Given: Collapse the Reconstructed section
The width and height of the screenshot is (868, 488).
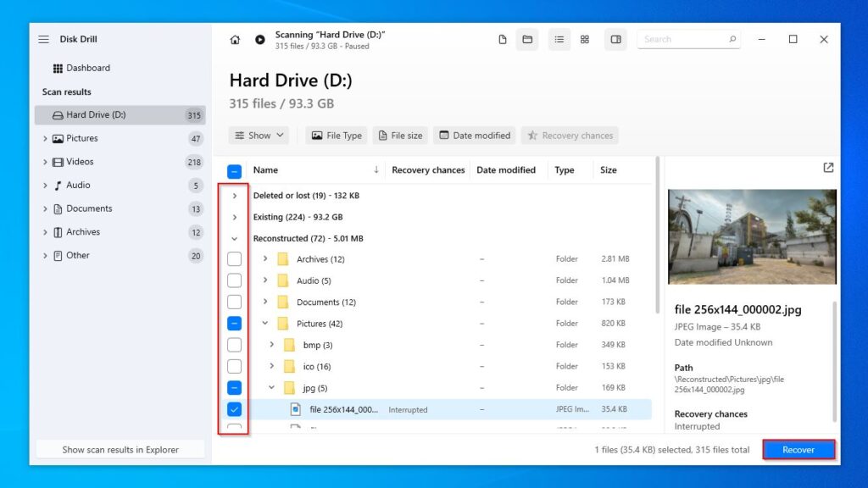Looking at the screenshot, I should (234, 238).
